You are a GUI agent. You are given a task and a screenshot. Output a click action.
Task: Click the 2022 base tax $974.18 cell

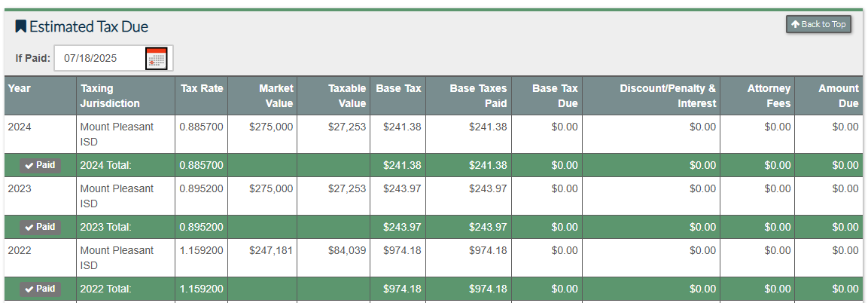click(x=402, y=250)
